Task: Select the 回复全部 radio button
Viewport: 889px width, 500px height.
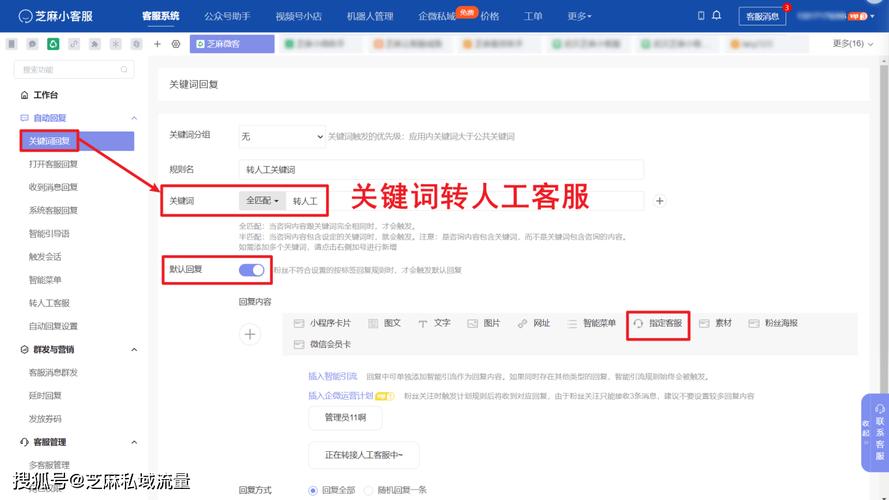Action: pos(313,490)
